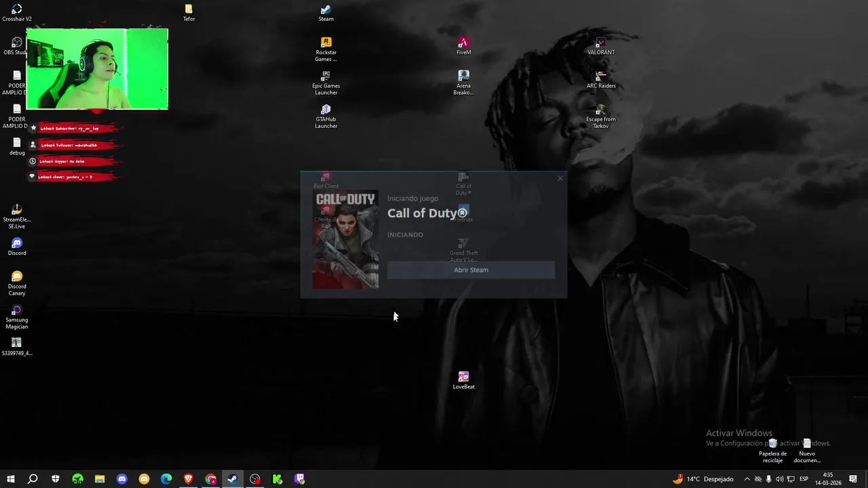
Task: Open the Epic Games Launcher shortcut
Action: [325, 83]
